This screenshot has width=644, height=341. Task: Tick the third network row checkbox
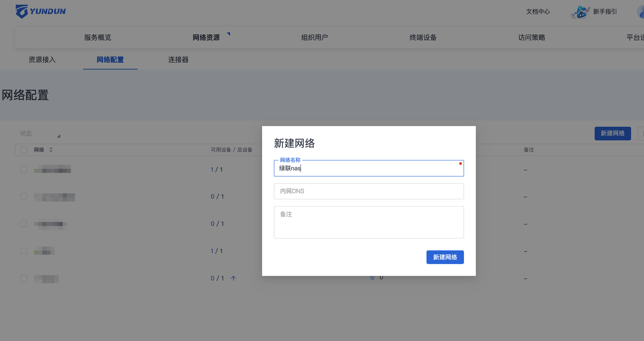click(24, 224)
